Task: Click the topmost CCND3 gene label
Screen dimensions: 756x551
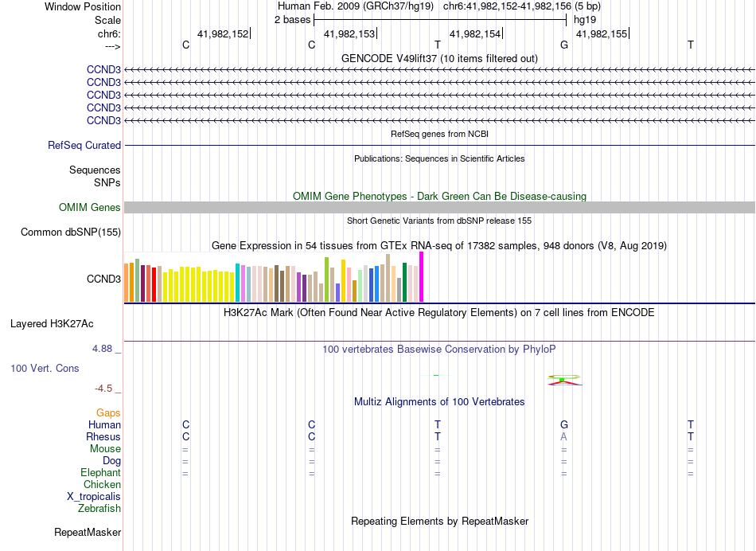Action: pyautogui.click(x=103, y=69)
